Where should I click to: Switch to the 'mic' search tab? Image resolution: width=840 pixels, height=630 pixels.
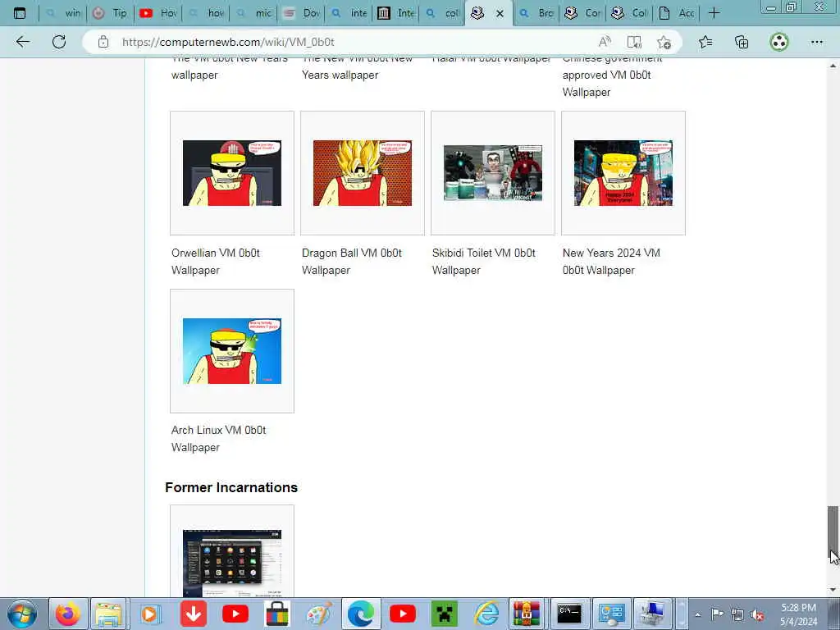point(253,13)
